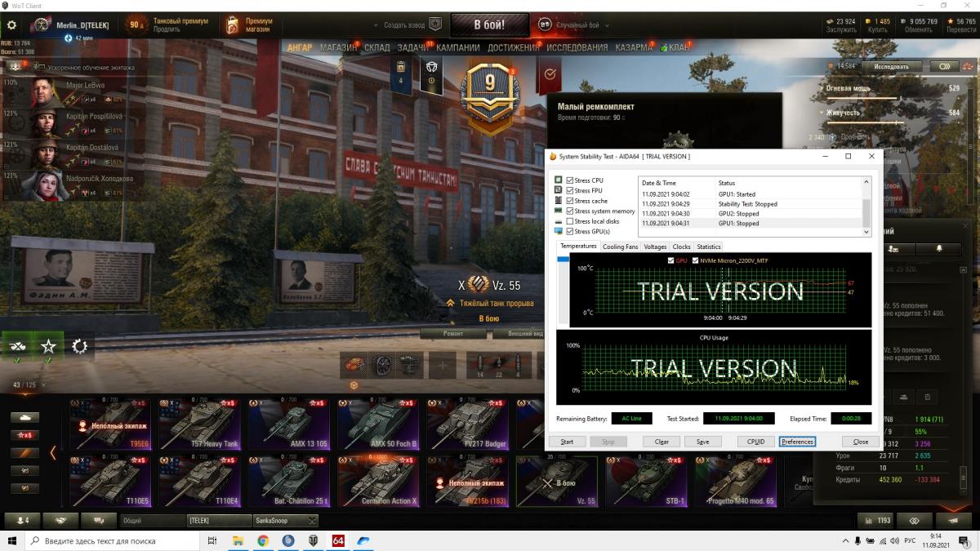Select the shell slot showing 22

[499, 365]
